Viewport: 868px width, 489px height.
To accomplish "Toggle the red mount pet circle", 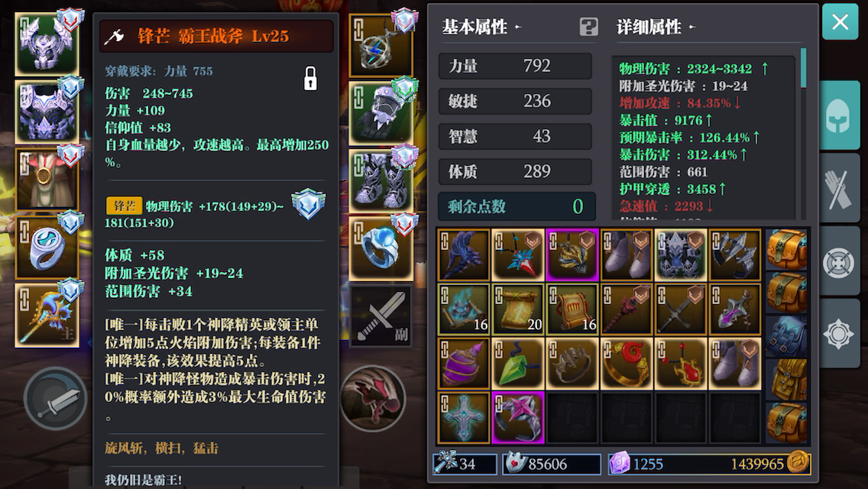I will click(373, 398).
